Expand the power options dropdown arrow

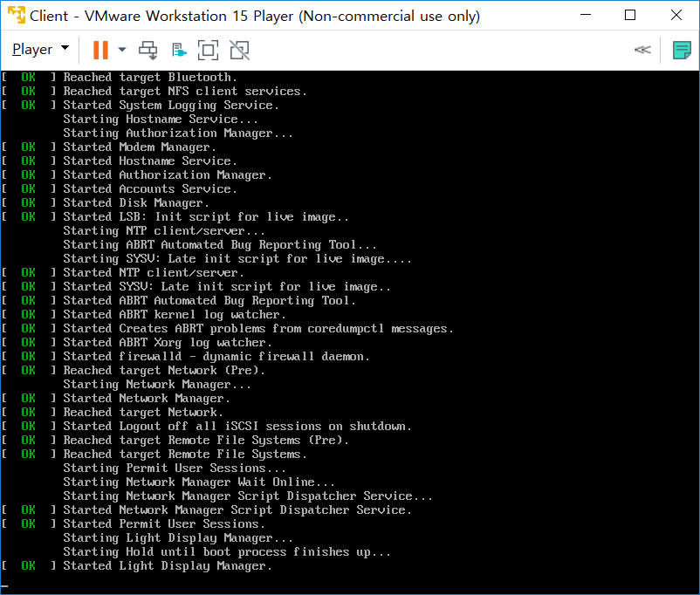point(122,50)
